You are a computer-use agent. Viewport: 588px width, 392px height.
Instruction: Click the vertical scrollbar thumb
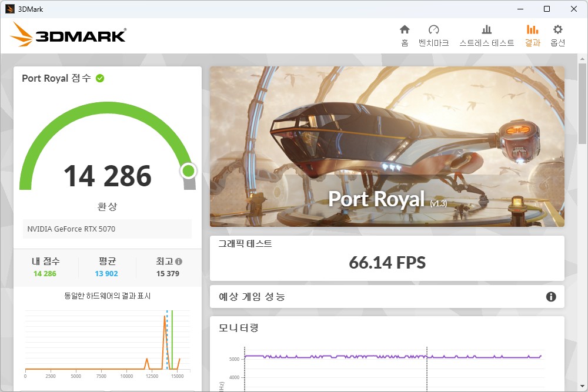pos(582,104)
